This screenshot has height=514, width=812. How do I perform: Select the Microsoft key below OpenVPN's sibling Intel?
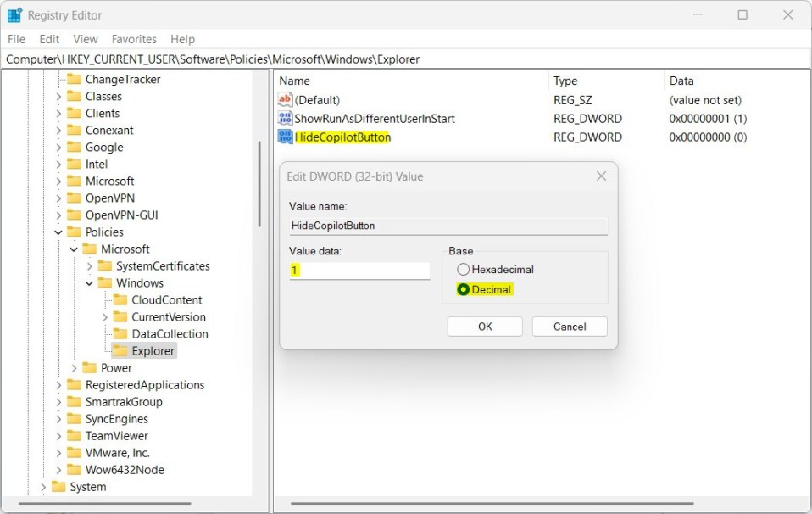pos(110,182)
